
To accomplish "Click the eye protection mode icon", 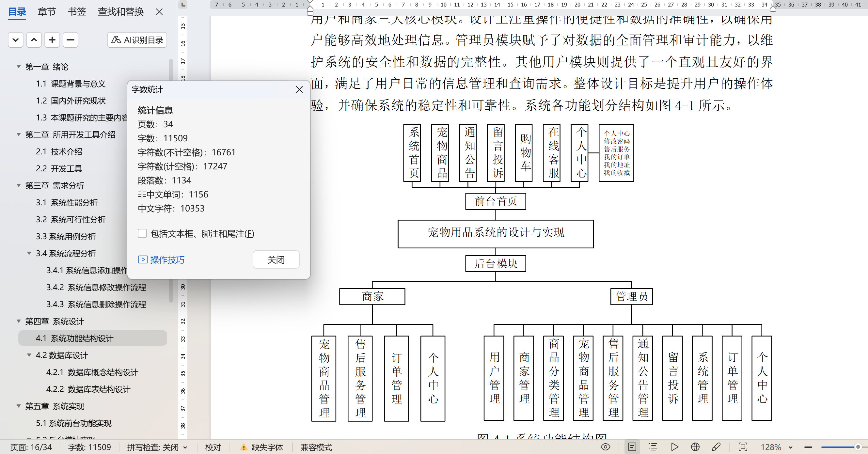I will [605, 447].
